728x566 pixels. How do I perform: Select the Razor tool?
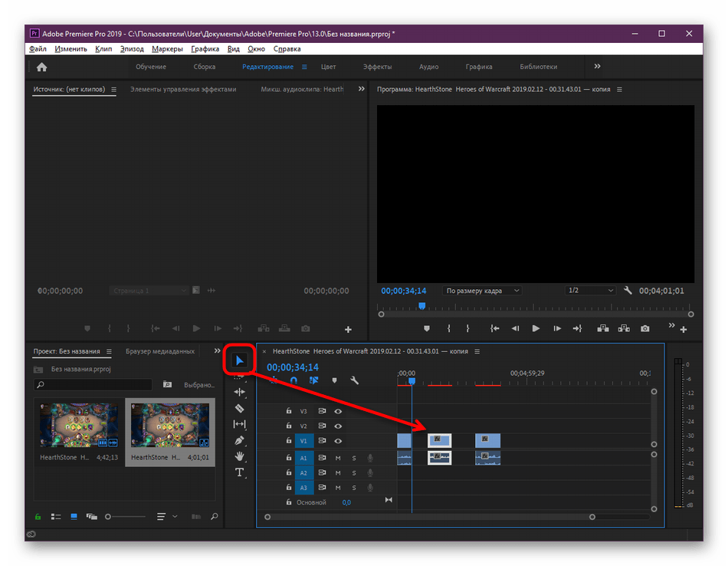tap(239, 408)
